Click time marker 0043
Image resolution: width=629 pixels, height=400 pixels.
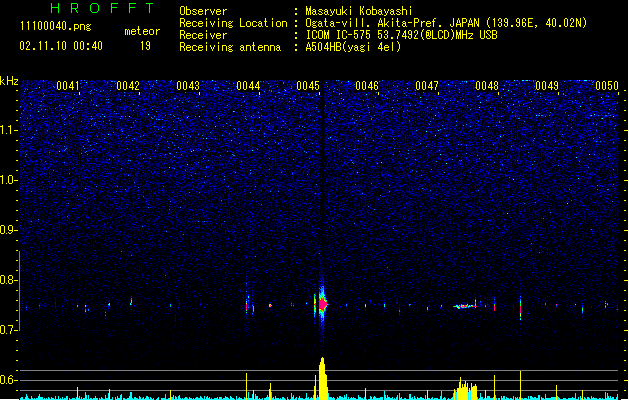(x=188, y=86)
